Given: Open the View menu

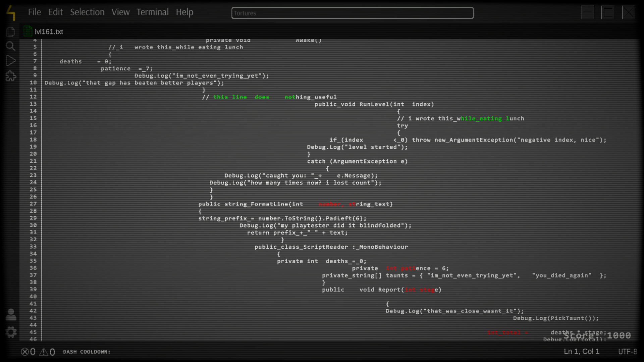Looking at the screenshot, I should pos(120,12).
